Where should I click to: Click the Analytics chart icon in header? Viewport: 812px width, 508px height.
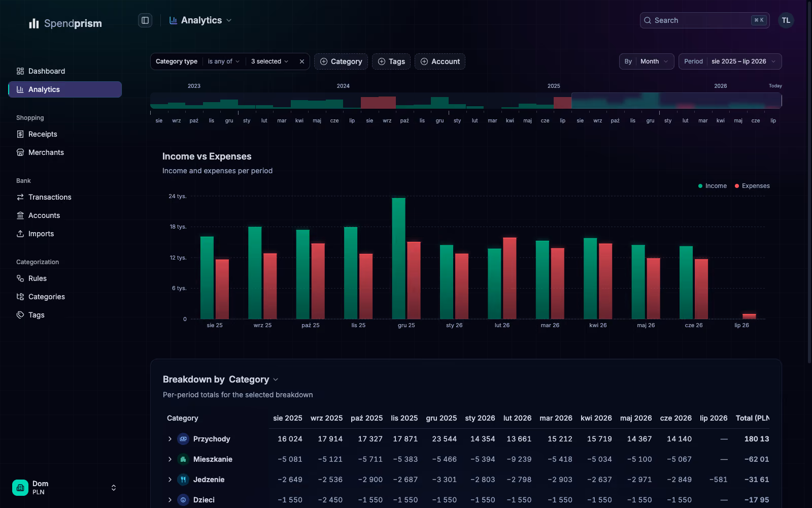click(173, 20)
